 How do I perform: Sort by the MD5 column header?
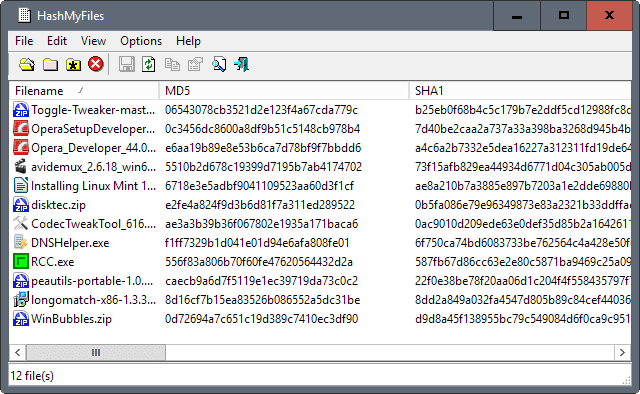[x=284, y=91]
